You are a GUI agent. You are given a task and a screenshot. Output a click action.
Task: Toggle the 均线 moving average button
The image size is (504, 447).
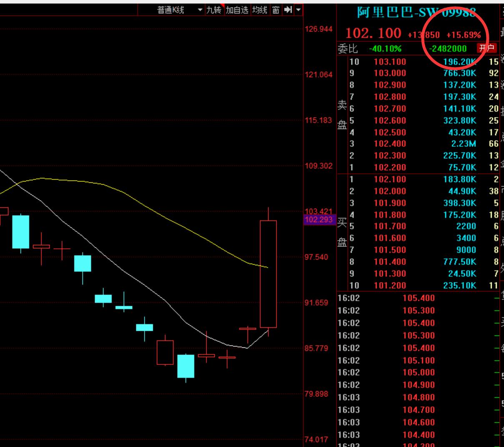tap(259, 10)
